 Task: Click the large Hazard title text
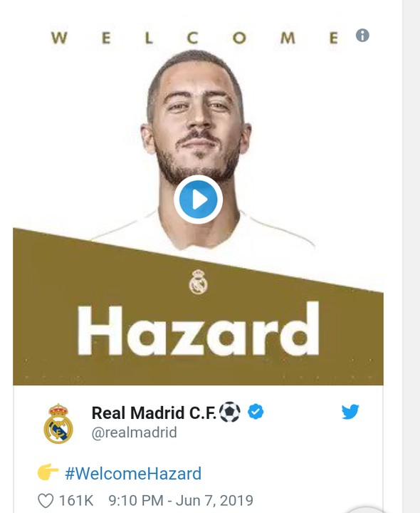click(198, 328)
